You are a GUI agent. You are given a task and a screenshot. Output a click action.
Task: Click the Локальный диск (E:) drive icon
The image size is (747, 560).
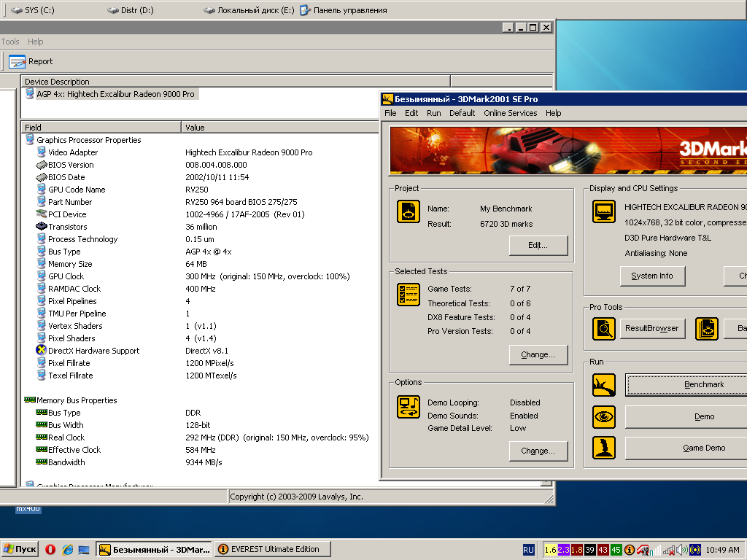coord(209,10)
